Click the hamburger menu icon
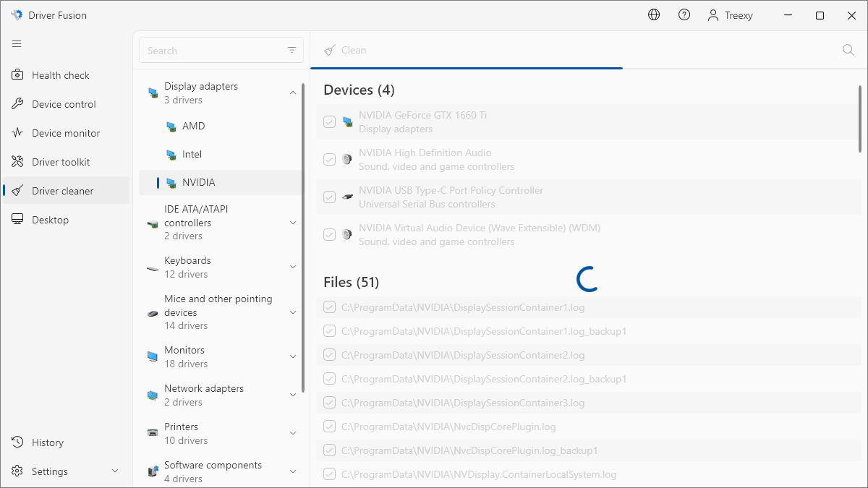 point(17,44)
